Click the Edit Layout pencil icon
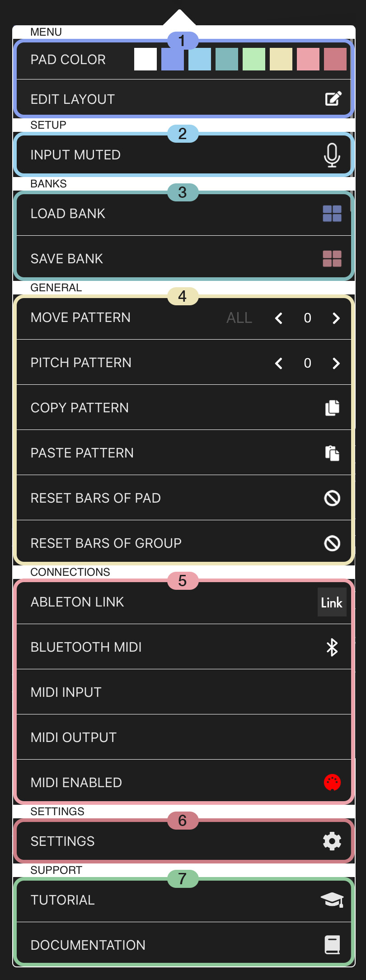The image size is (366, 980). pyautogui.click(x=333, y=98)
